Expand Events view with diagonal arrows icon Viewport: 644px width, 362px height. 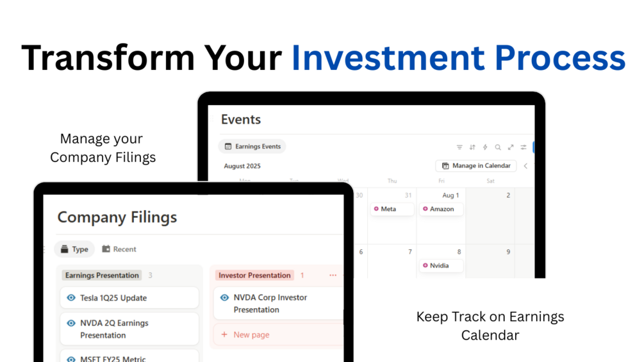coord(511,147)
